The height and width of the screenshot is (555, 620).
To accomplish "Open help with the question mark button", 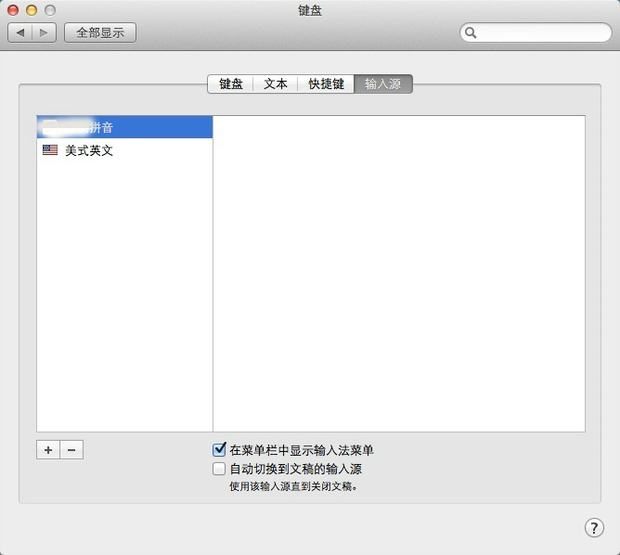I will pyautogui.click(x=594, y=527).
